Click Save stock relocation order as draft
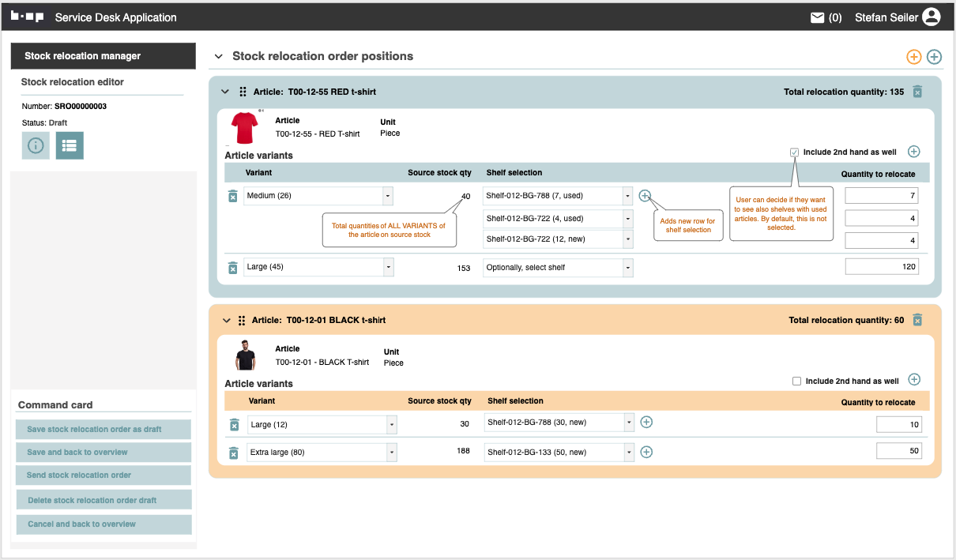Image resolution: width=956 pixels, height=560 pixels. point(104,429)
